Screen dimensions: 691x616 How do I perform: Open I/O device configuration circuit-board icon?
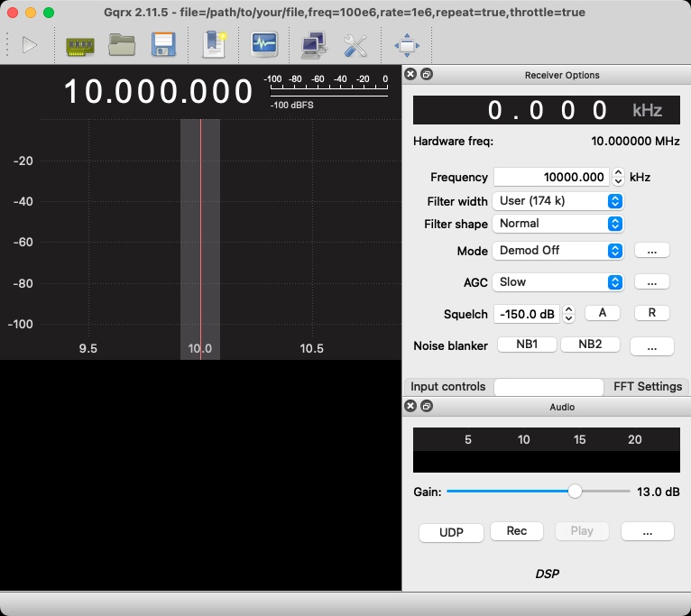(x=79, y=46)
